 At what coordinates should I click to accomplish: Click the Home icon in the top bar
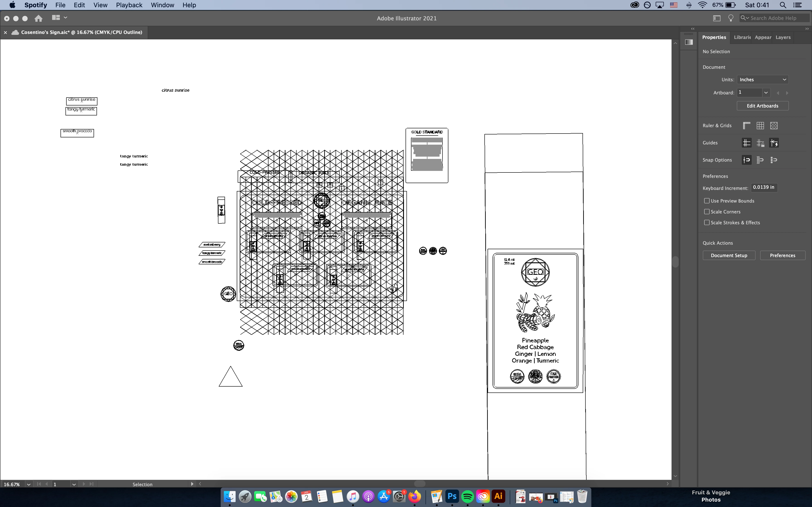tap(39, 18)
